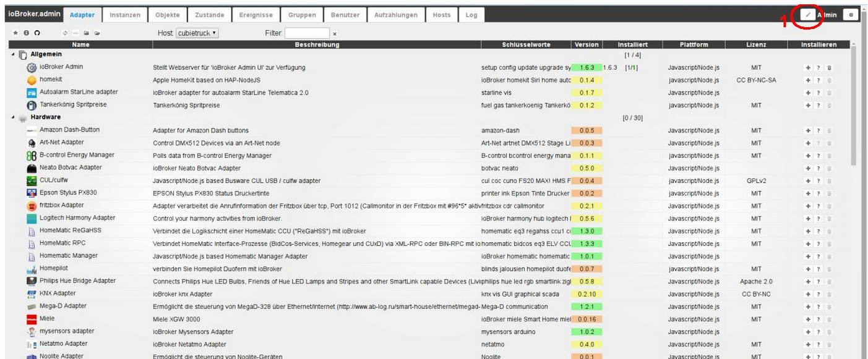Select the Epson Stylus PX830 row name

click(68, 193)
